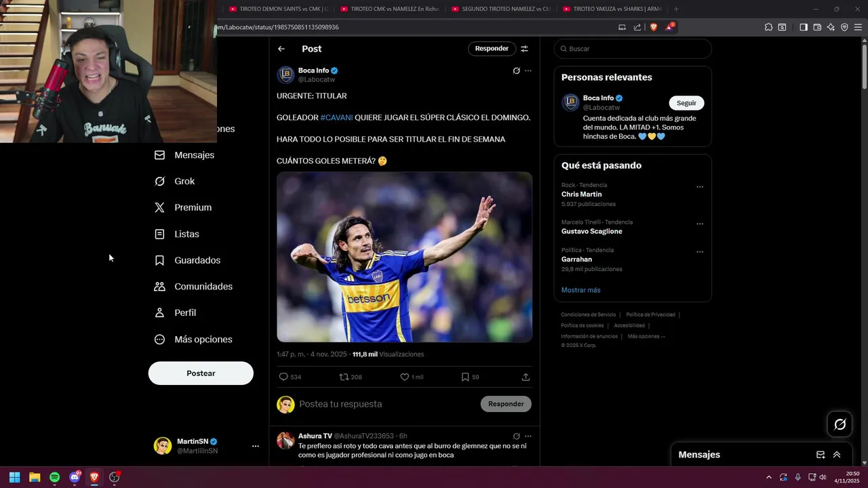Expand the Mensajes dock with double chevron
Image resolution: width=868 pixels, height=488 pixels.
pos(837,455)
